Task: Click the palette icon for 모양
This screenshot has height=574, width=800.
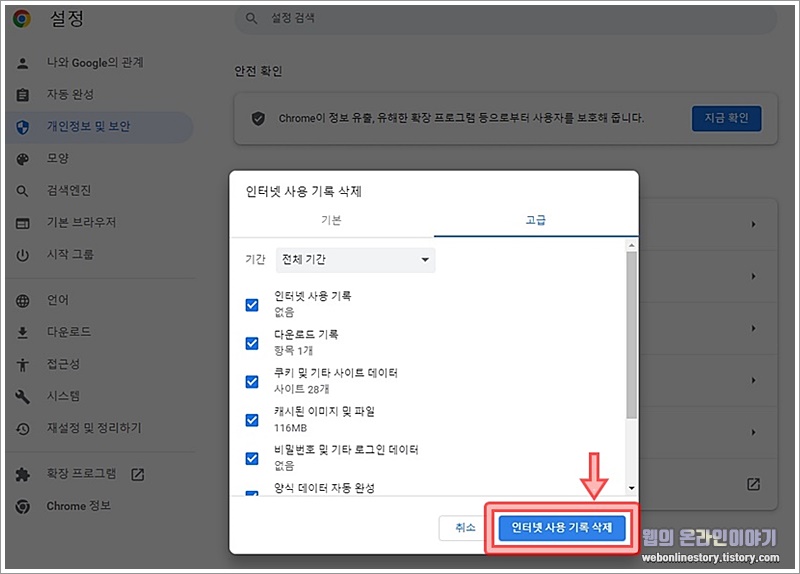Action: (x=22, y=159)
